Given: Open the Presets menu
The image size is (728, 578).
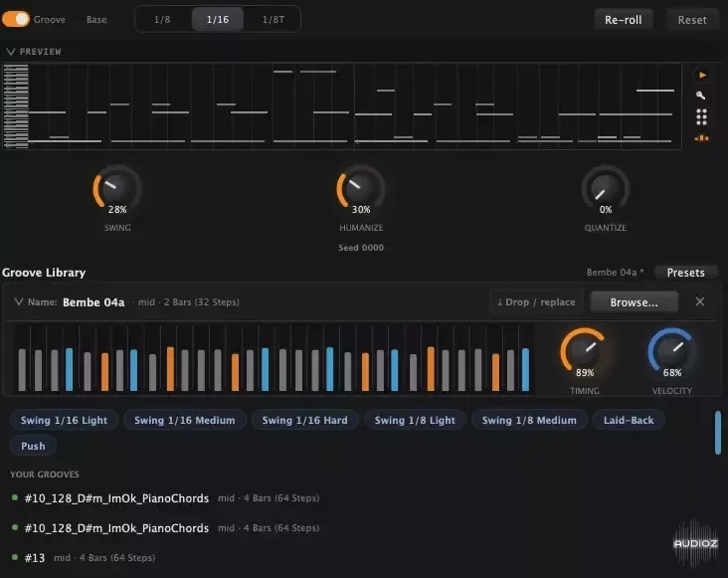Looking at the screenshot, I should [x=686, y=273].
